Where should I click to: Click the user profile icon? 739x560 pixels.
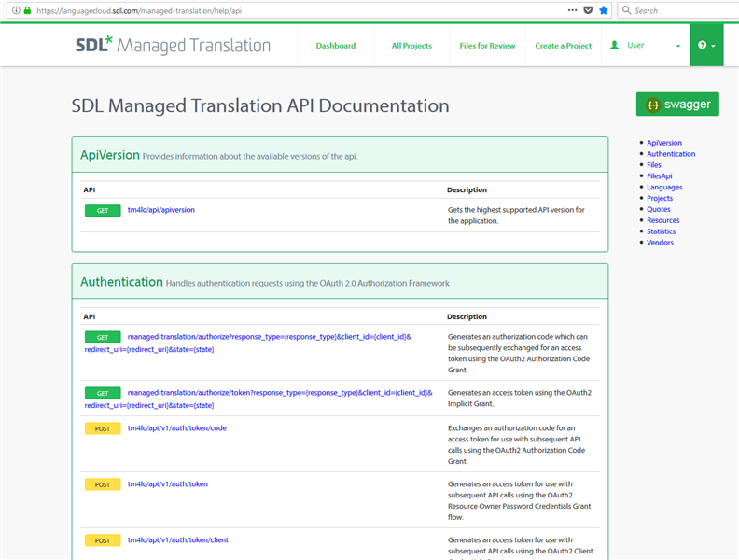(614, 45)
